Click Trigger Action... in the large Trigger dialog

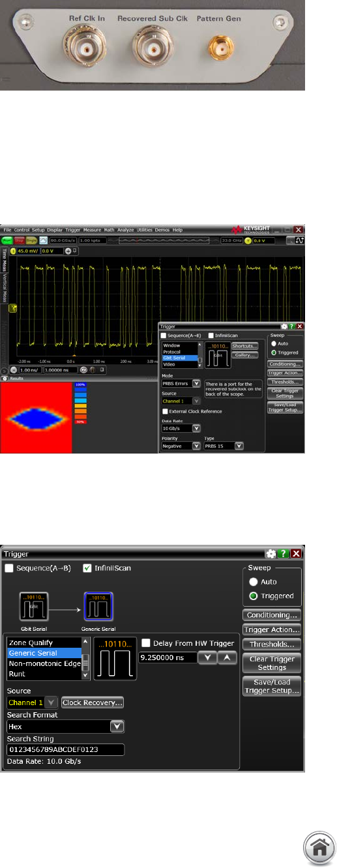[x=272, y=629]
